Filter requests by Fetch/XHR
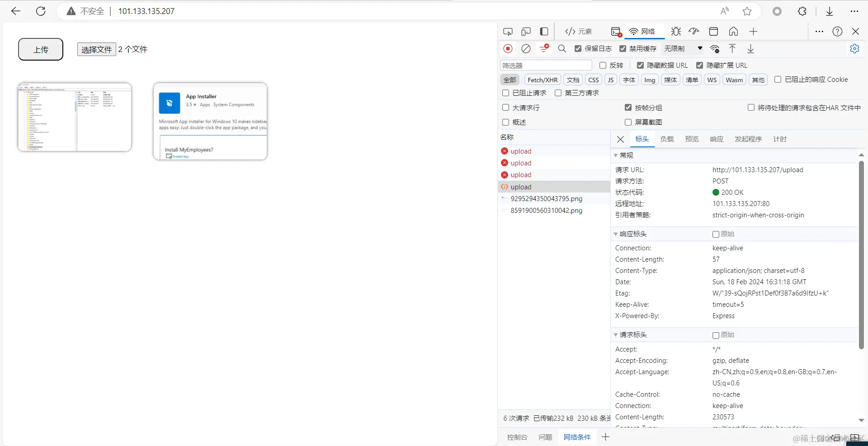This screenshot has height=446, width=868. [542, 80]
